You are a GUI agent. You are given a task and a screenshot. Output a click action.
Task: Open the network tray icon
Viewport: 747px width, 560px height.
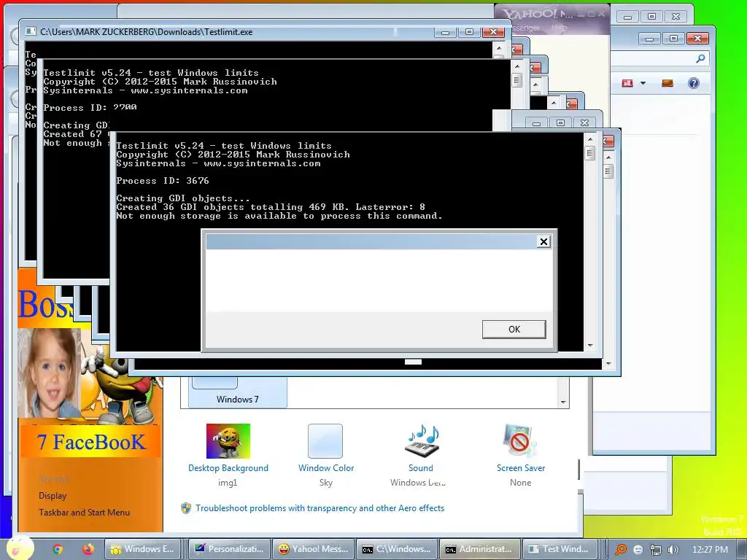[x=656, y=550]
